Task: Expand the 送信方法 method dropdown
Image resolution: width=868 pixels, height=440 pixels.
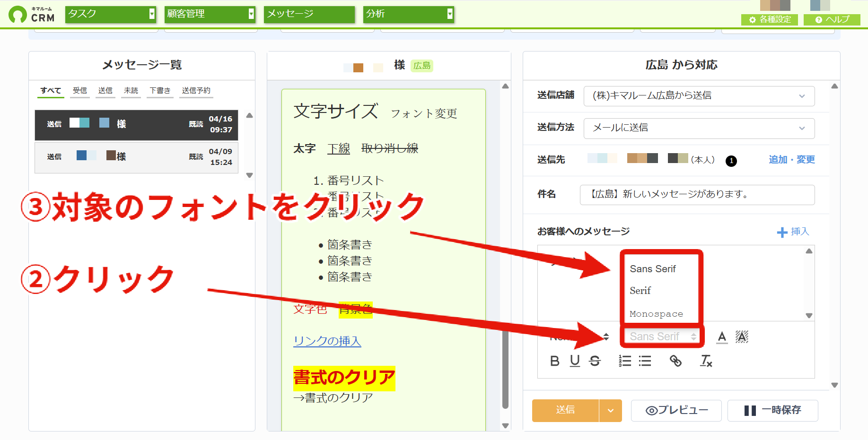Action: (x=699, y=128)
